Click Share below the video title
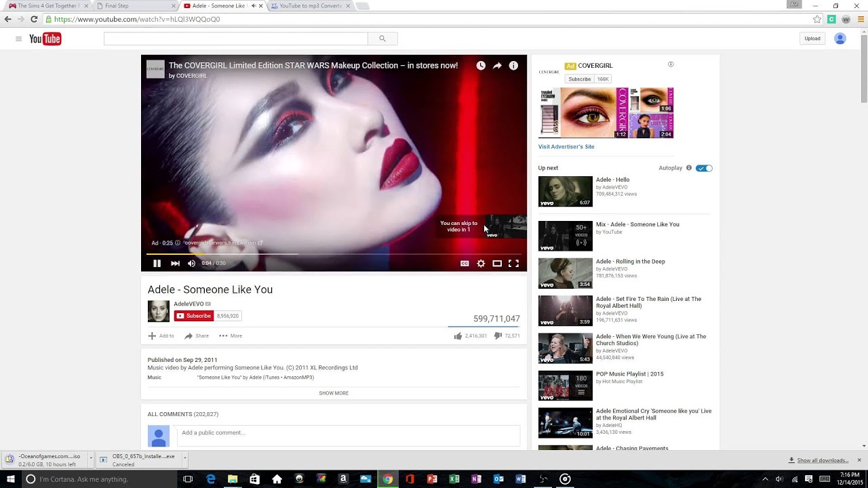This screenshot has height=488, width=868. click(x=197, y=335)
